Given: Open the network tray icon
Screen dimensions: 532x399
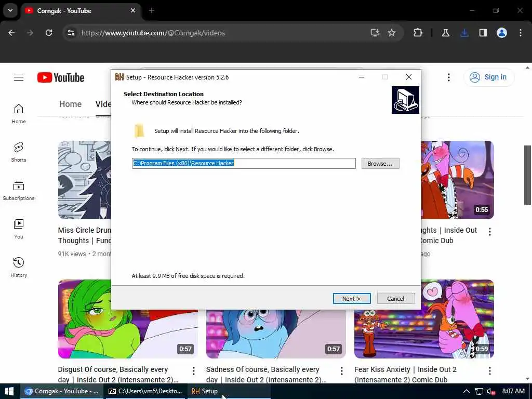Looking at the screenshot, I should tap(478, 391).
